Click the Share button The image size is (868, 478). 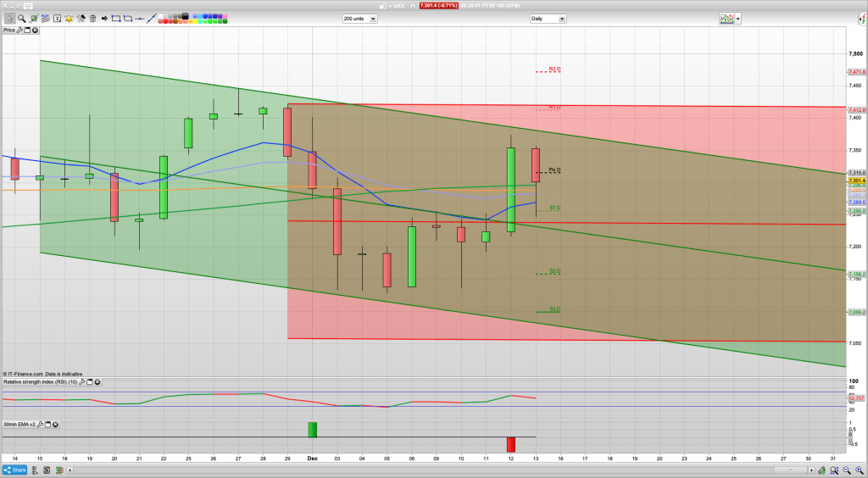pos(14,470)
